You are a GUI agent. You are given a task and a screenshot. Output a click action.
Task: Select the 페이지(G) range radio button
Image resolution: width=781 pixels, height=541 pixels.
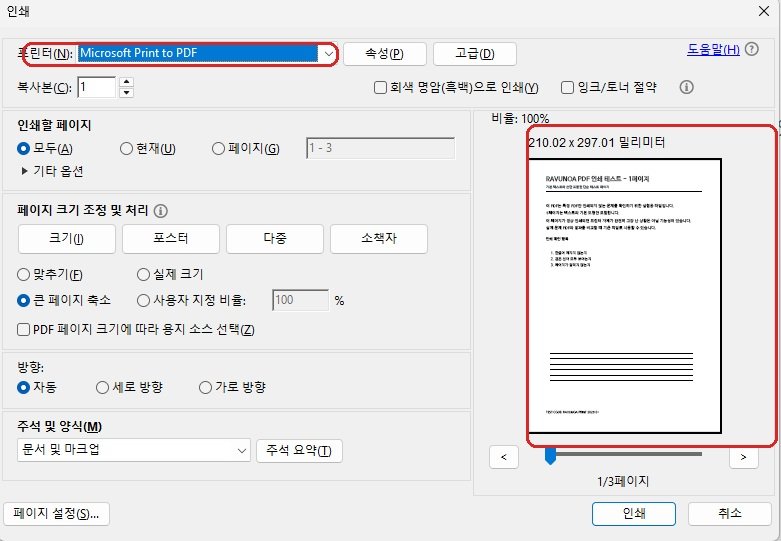tap(218, 148)
